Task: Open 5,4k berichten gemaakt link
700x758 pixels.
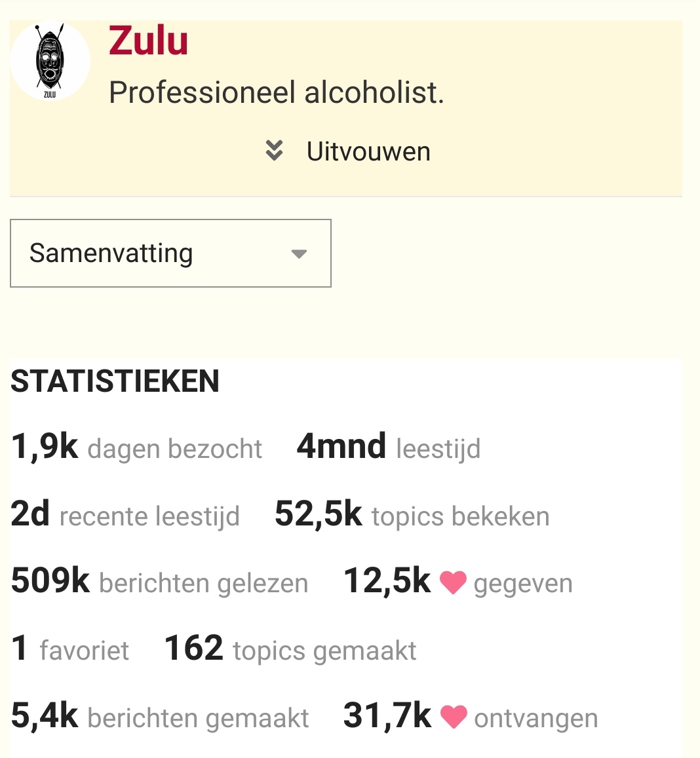Action: tap(160, 717)
